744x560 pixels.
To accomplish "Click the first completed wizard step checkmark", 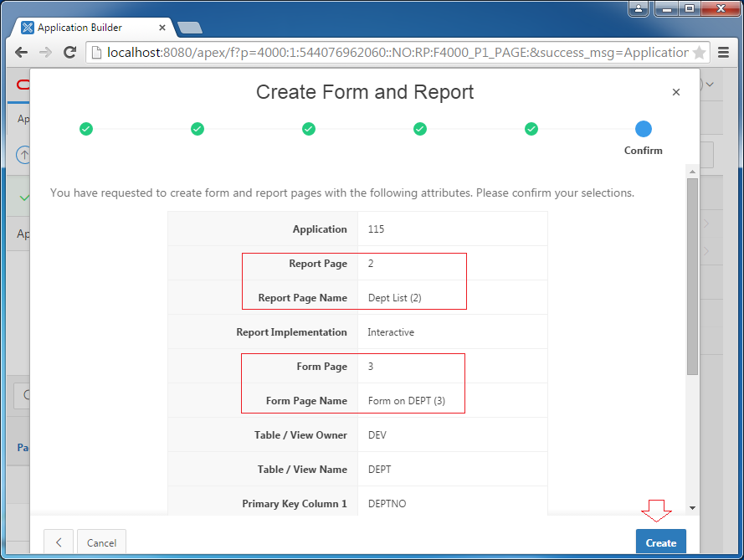I will tap(86, 129).
